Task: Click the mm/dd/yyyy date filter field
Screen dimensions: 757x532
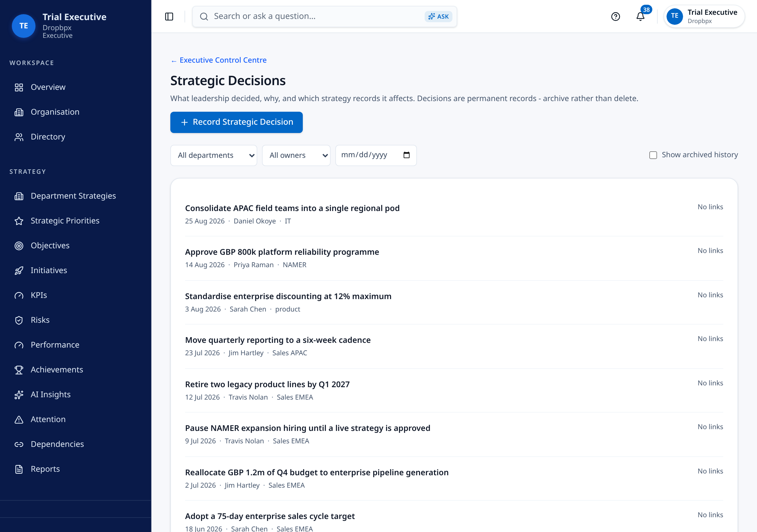Action: 376,155
